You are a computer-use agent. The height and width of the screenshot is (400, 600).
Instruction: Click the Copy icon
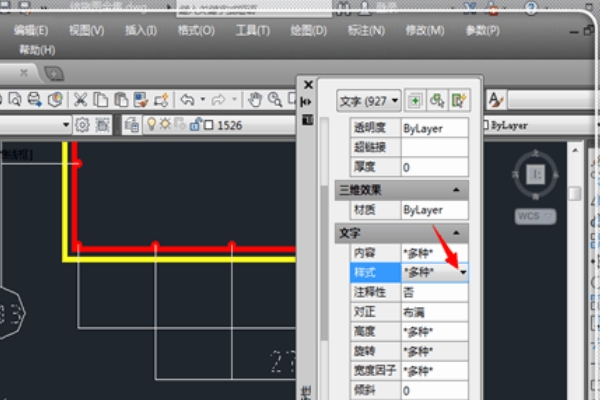click(101, 100)
